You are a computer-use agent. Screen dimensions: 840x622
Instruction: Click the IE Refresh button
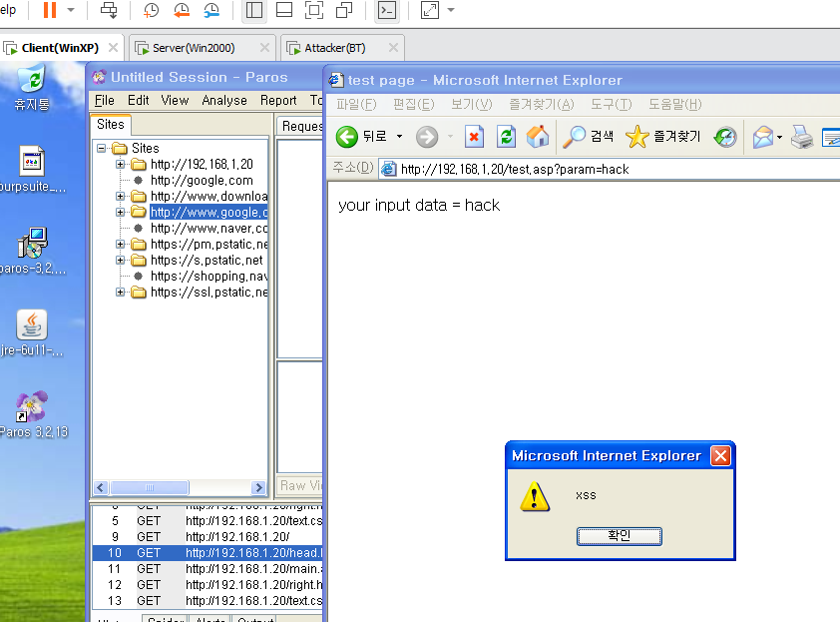point(506,137)
